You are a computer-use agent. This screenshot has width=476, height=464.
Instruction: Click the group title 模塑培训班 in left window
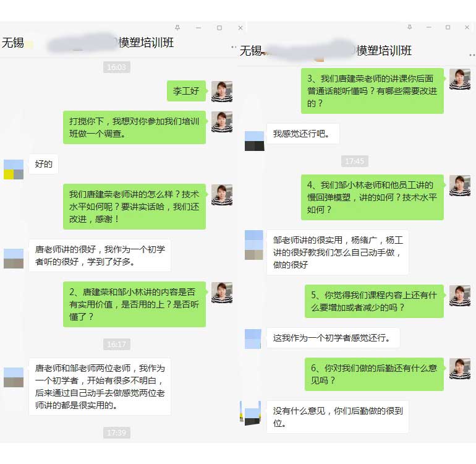[x=146, y=43]
